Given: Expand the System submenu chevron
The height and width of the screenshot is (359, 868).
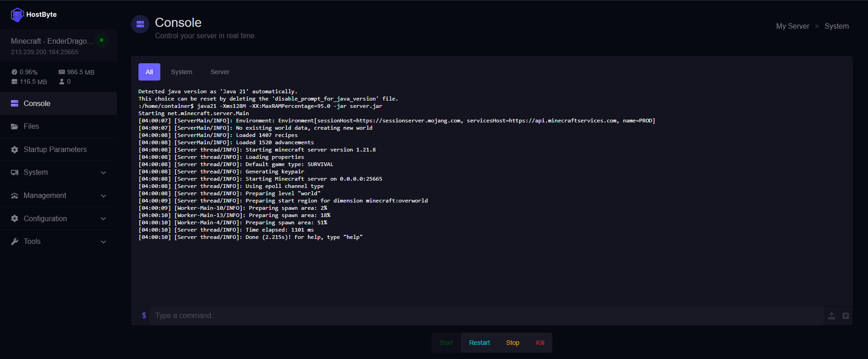Looking at the screenshot, I should point(103,172).
